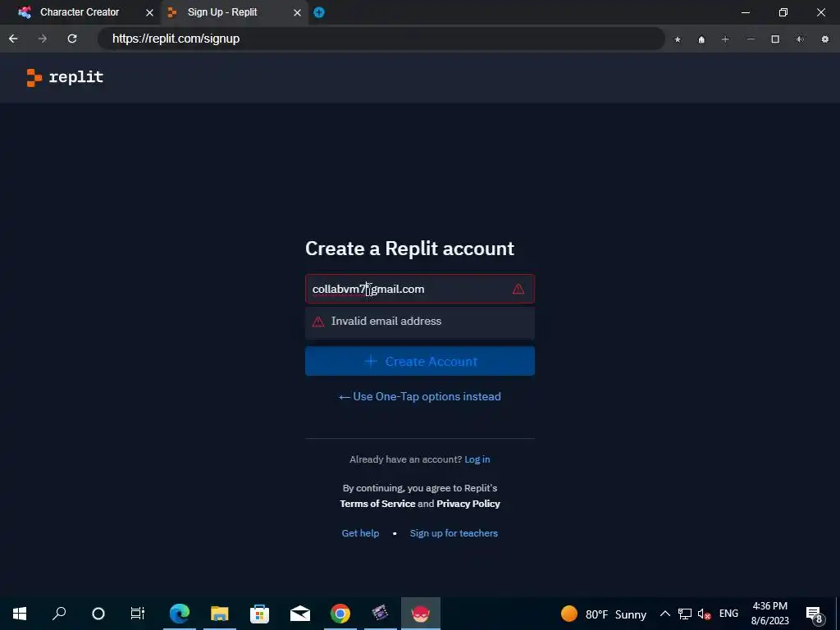The width and height of the screenshot is (840, 630).
Task: Click the Replit logo in header
Action: point(65,77)
